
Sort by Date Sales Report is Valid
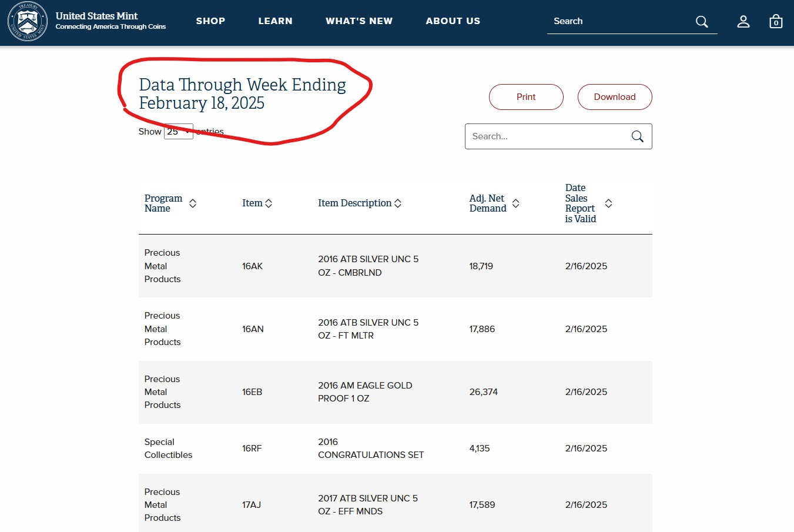coord(608,203)
